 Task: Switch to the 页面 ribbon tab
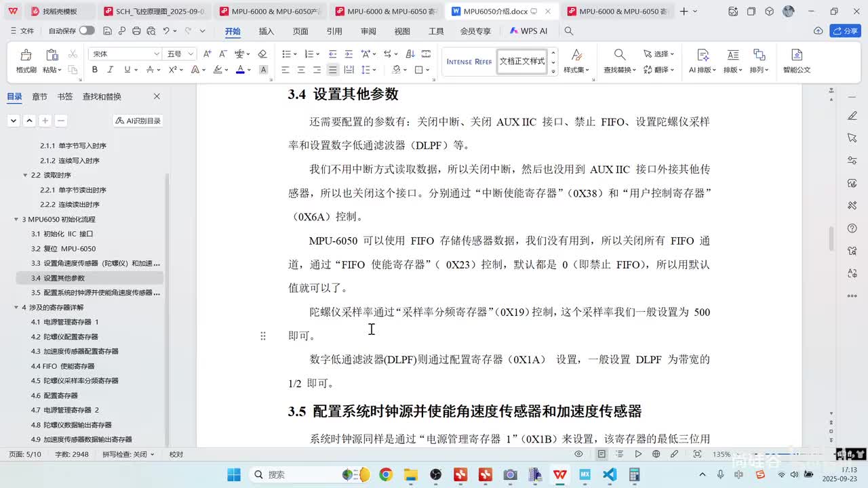[x=300, y=31]
